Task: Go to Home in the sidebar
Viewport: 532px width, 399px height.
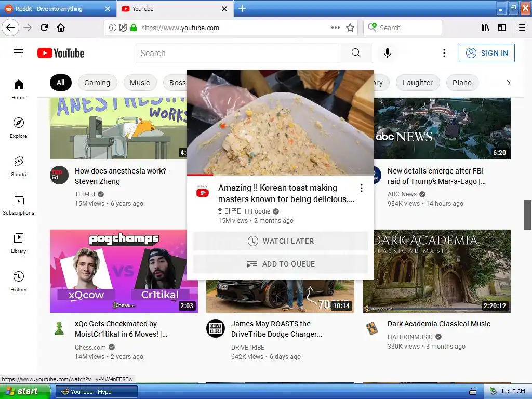Action: click(19, 89)
